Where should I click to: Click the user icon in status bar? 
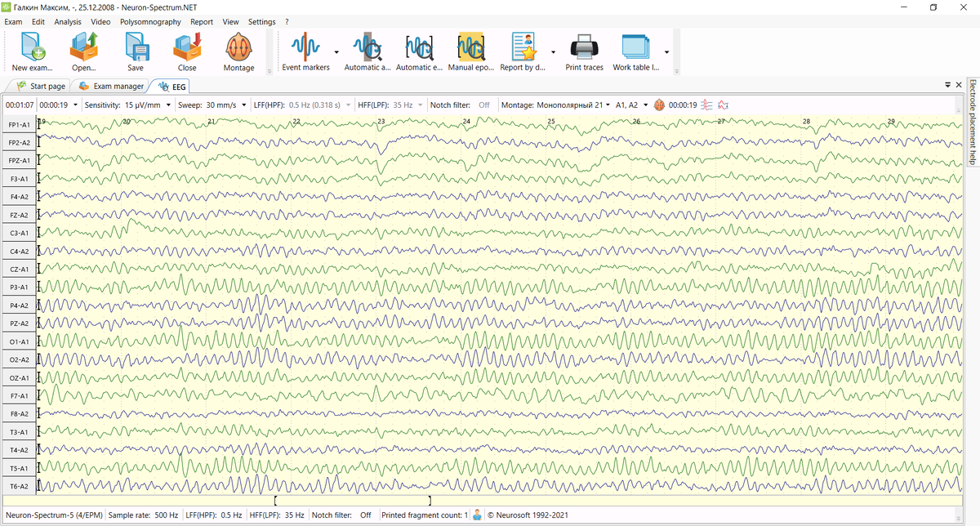tap(477, 515)
